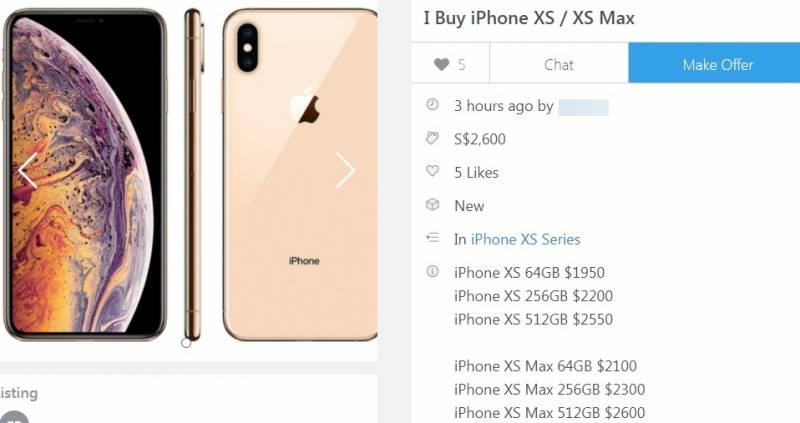Show next photo with right arrow

pyautogui.click(x=345, y=170)
